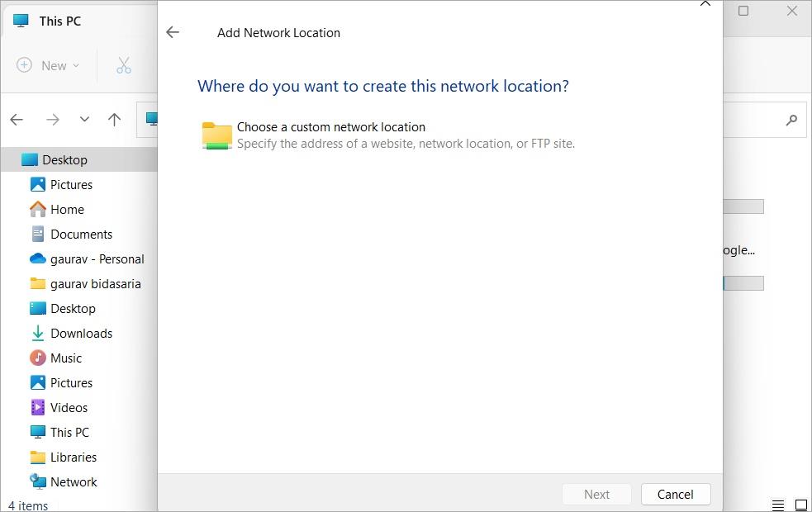This screenshot has height=512, width=812.
Task: Click the Downloads arrow icon
Action: (38, 334)
